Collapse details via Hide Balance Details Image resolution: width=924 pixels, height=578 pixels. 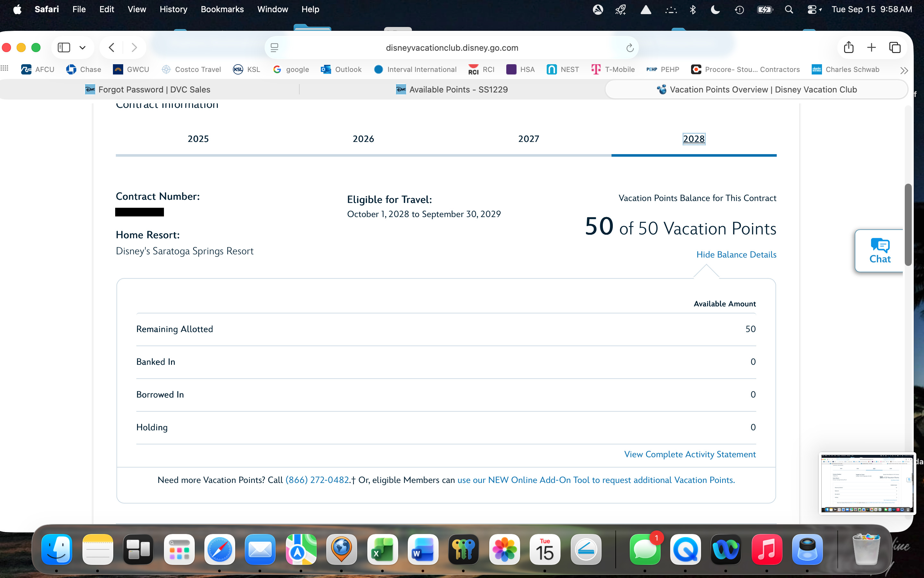(736, 255)
